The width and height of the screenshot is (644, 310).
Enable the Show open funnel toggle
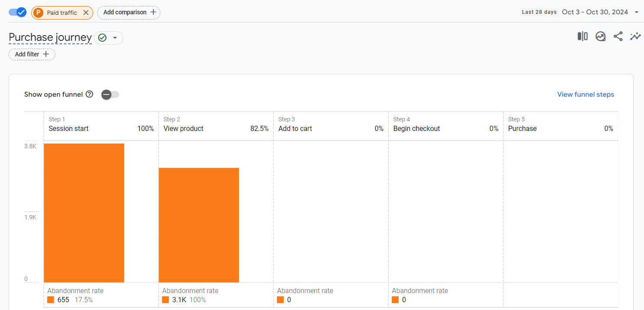click(x=110, y=95)
